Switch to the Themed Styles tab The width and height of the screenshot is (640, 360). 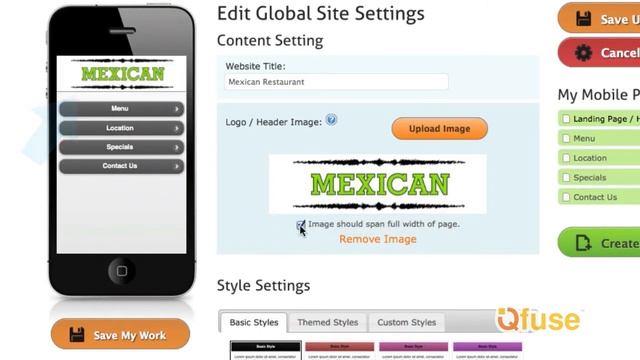point(328,322)
